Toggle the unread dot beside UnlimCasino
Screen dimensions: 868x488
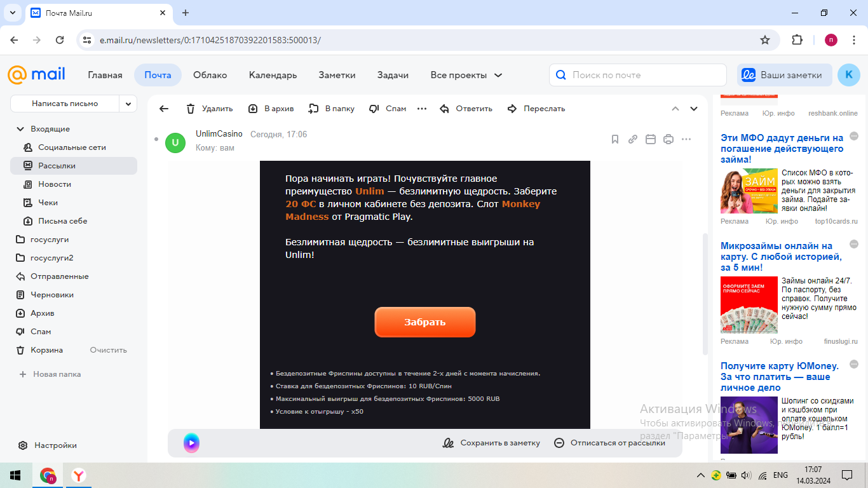click(x=156, y=139)
